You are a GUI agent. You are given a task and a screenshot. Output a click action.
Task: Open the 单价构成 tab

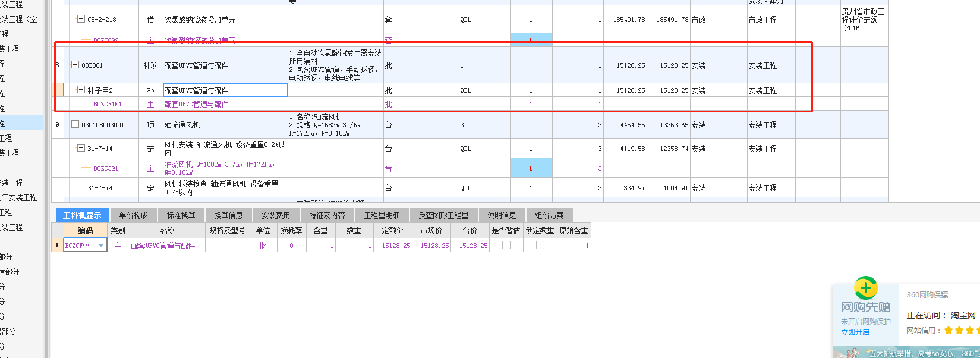133,215
